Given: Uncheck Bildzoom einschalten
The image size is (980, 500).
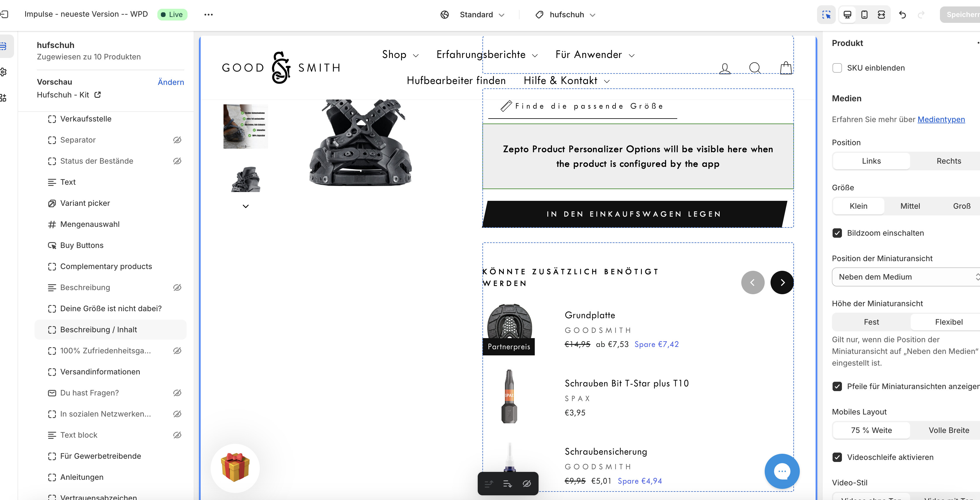Looking at the screenshot, I should click(837, 233).
